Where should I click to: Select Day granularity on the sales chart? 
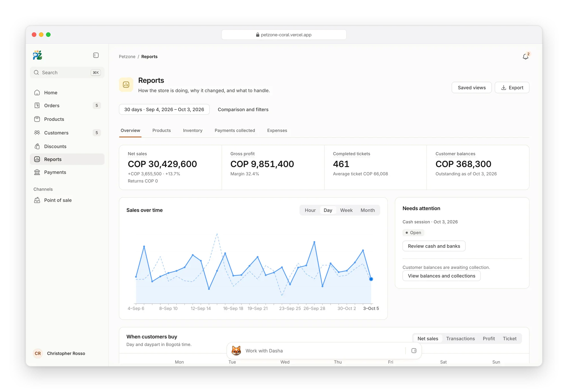pos(328,210)
